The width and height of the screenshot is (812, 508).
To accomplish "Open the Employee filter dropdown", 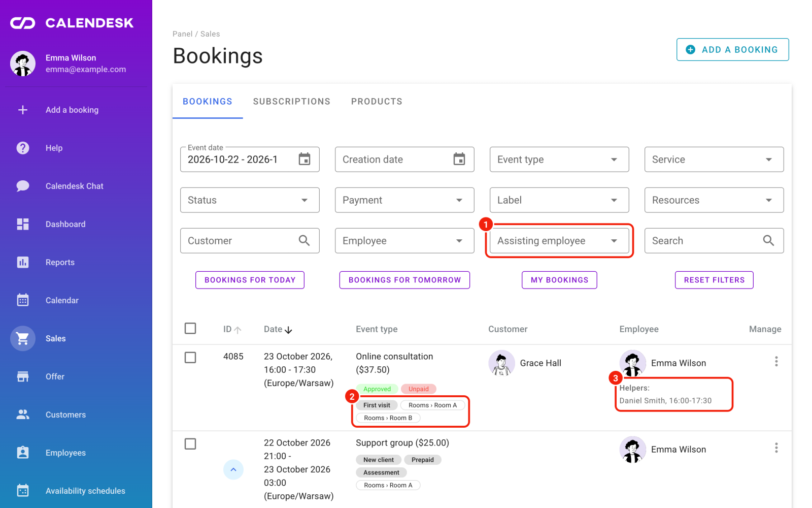I will point(404,241).
